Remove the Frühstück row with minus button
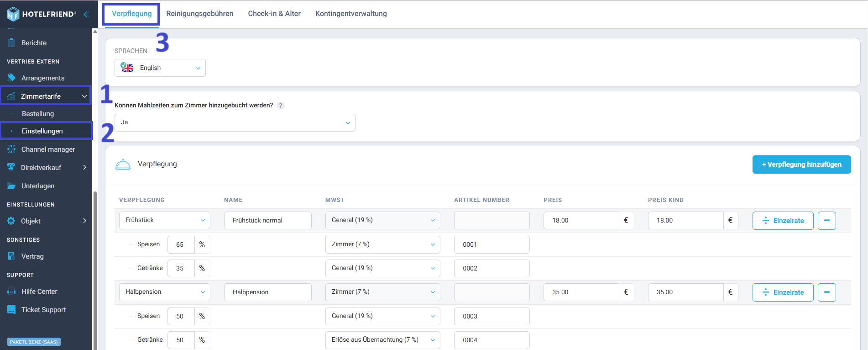The height and width of the screenshot is (350, 868). (x=826, y=220)
